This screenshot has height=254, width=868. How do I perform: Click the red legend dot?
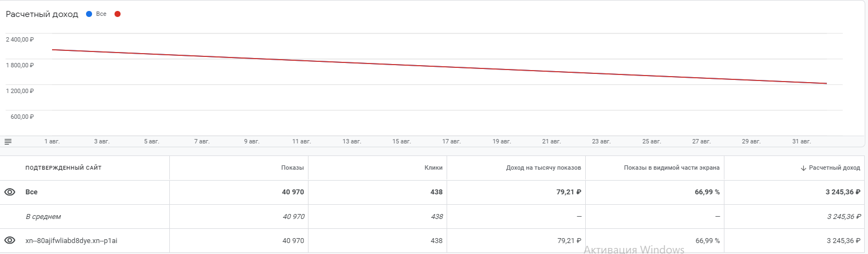pyautogui.click(x=117, y=14)
